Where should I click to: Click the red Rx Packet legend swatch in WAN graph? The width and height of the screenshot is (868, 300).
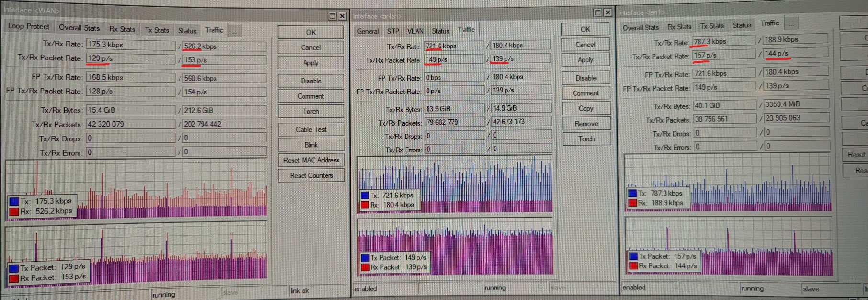point(14,278)
